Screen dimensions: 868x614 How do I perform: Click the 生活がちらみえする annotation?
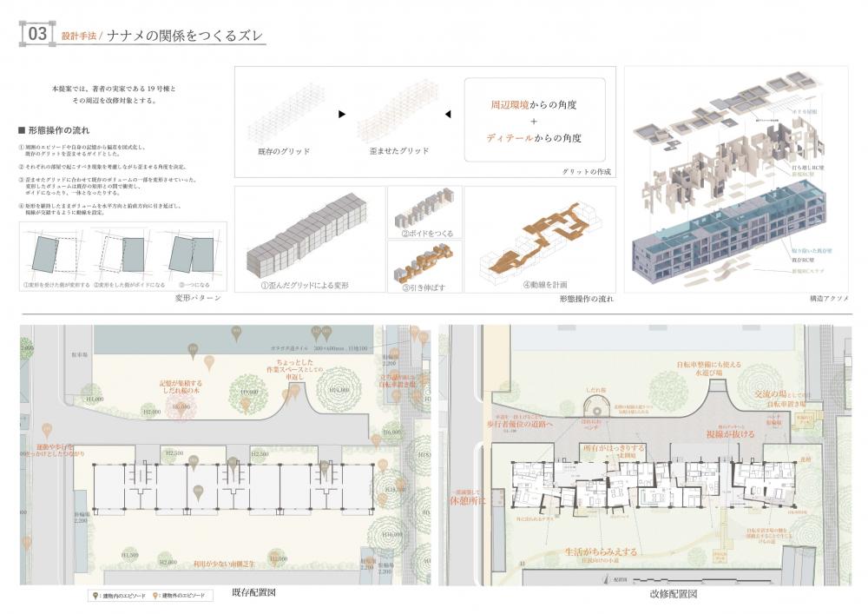click(x=601, y=551)
